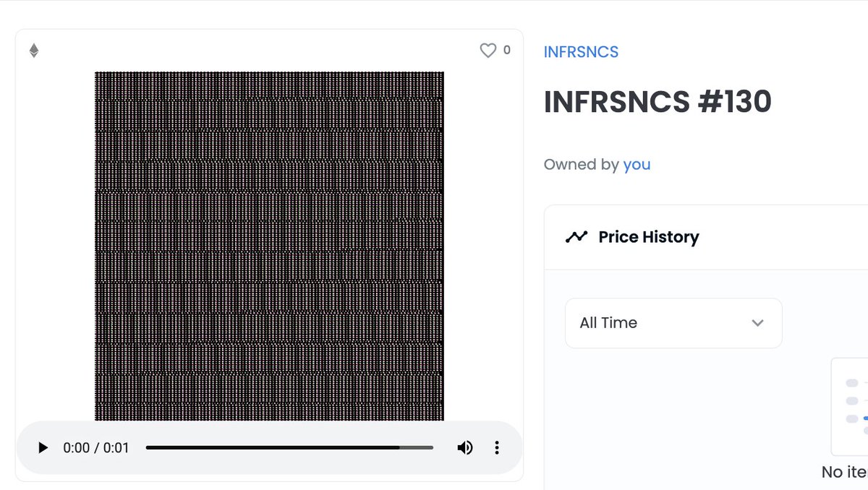Click the favorites count 0

click(x=506, y=51)
